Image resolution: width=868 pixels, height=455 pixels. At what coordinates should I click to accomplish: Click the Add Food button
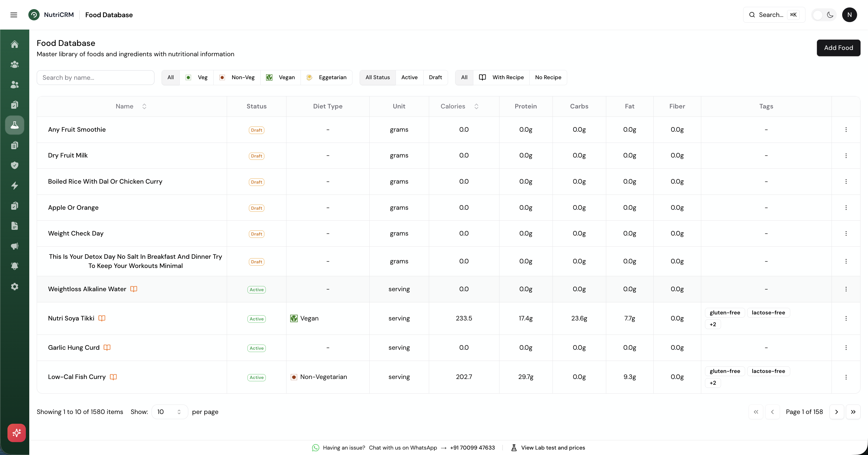pos(838,48)
